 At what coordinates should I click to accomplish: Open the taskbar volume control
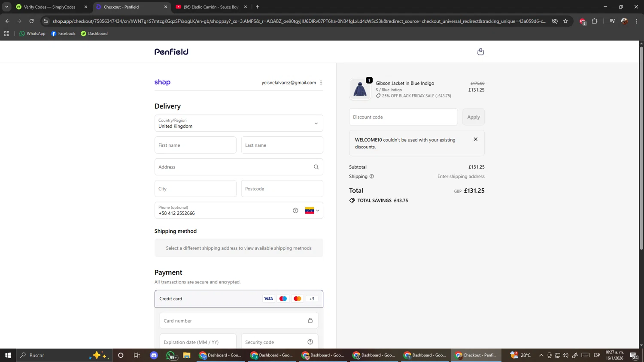(x=565, y=355)
